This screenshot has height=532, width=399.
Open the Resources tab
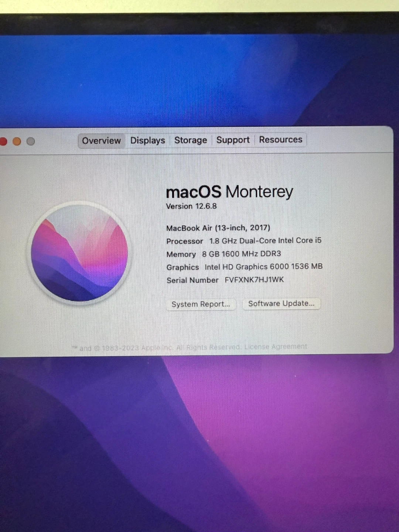280,139
